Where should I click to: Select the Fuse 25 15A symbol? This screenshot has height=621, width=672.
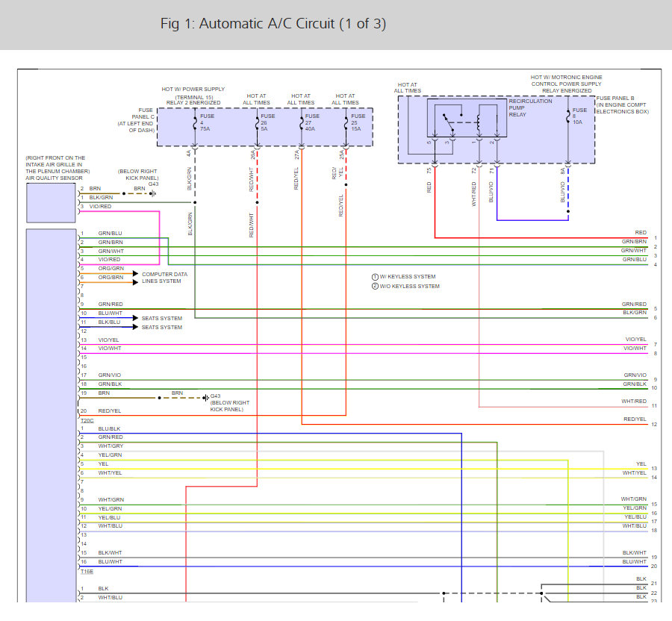pyautogui.click(x=346, y=122)
